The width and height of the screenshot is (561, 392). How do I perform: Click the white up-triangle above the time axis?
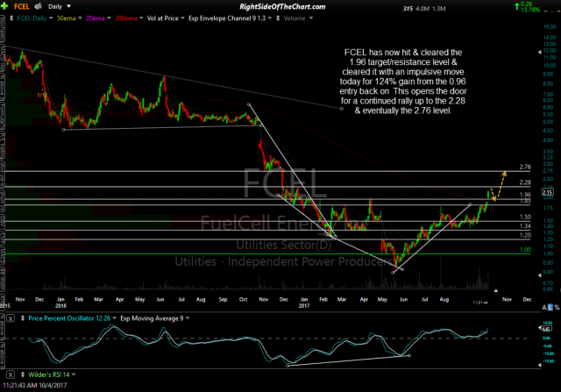495,290
